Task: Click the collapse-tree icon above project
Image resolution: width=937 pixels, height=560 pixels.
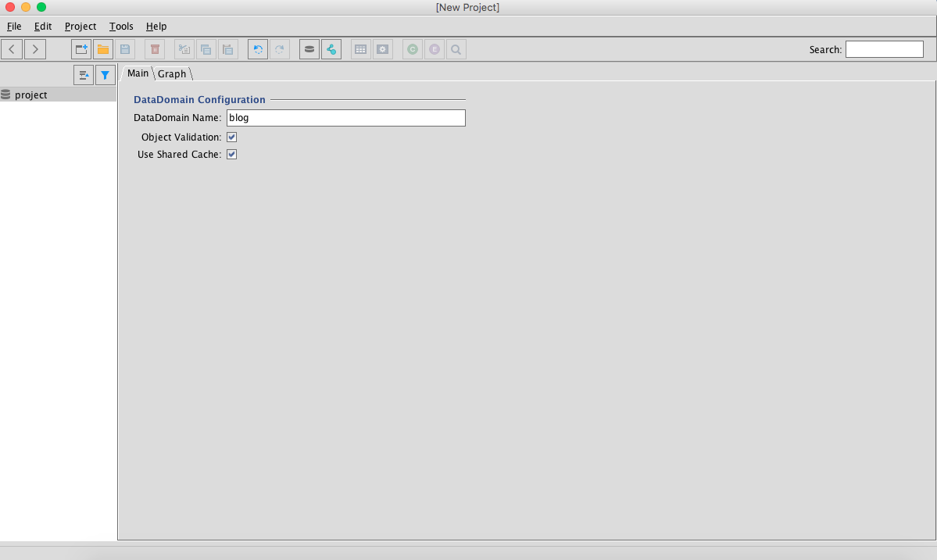Action: click(x=84, y=75)
